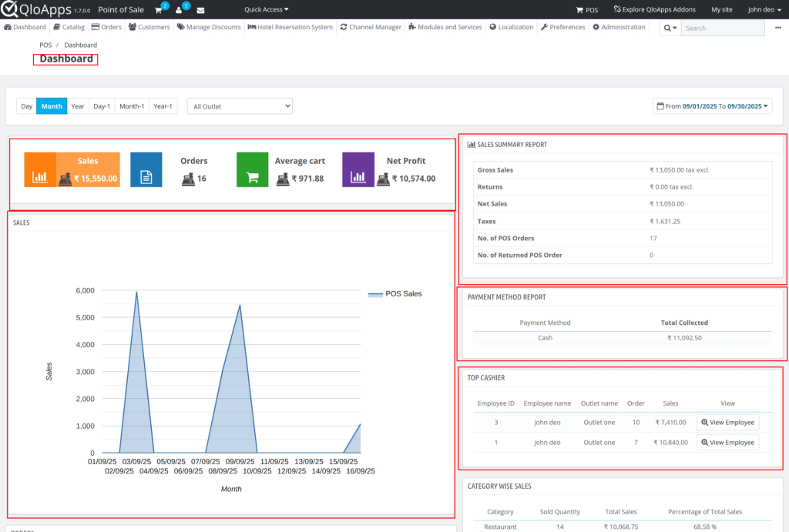789x532 pixels.
Task: Click the Restaurant category cell
Action: [500, 527]
